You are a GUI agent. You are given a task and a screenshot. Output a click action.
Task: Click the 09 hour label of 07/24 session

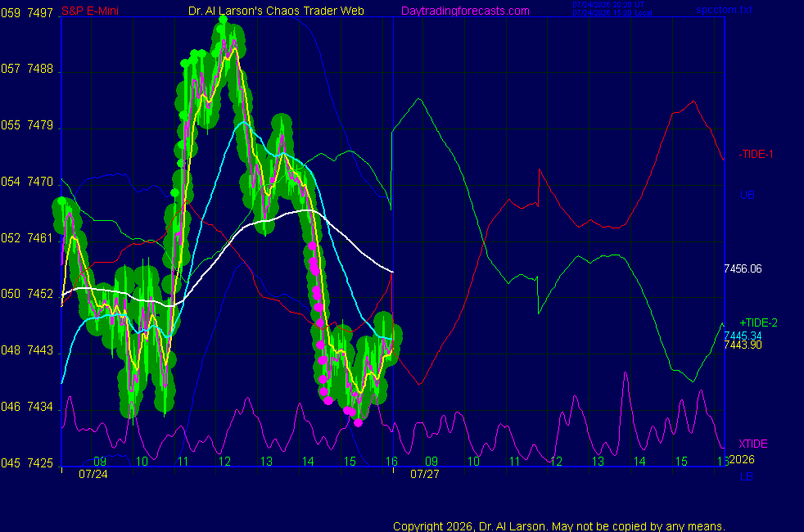(x=100, y=462)
